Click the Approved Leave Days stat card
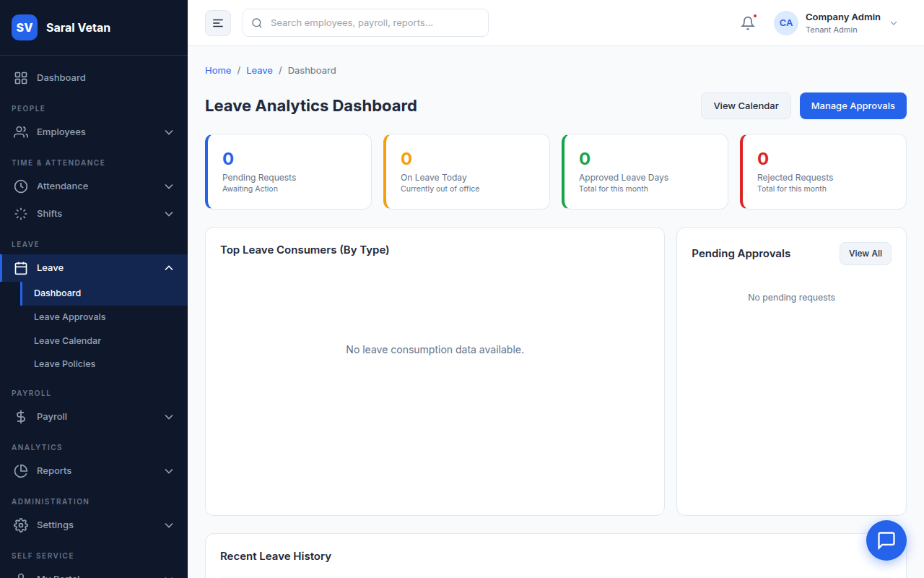The image size is (924, 578). (645, 172)
